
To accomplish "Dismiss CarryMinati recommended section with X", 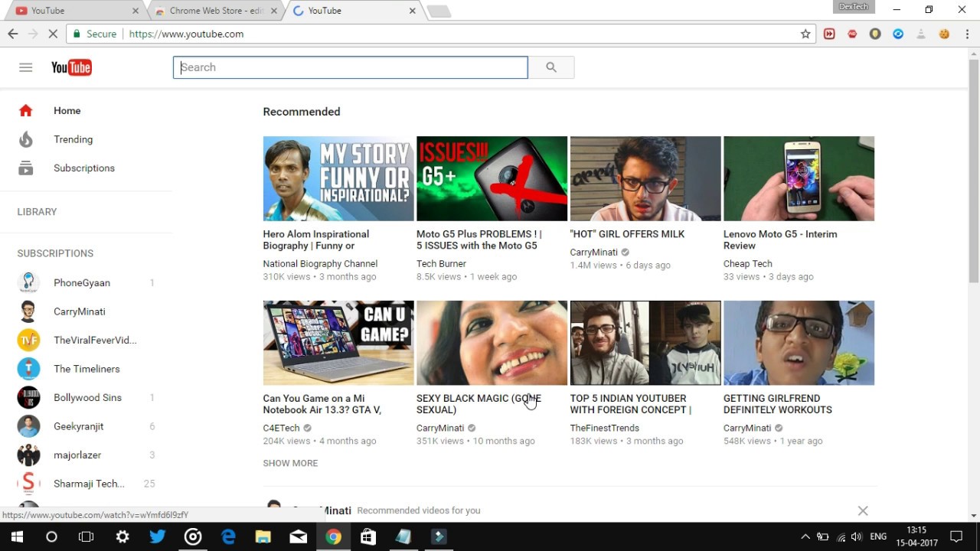I will point(863,510).
